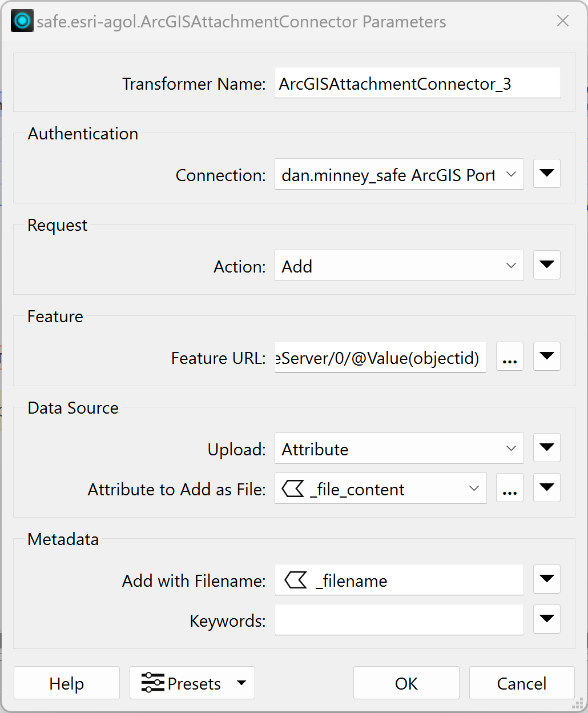Open the Attribute to Add as File combo box
The image size is (588, 713).
[381, 488]
